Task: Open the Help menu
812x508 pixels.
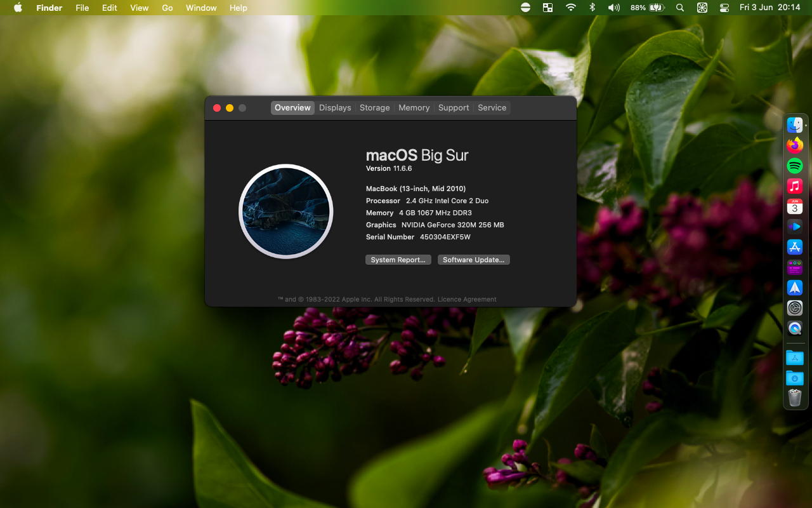Action: click(239, 8)
